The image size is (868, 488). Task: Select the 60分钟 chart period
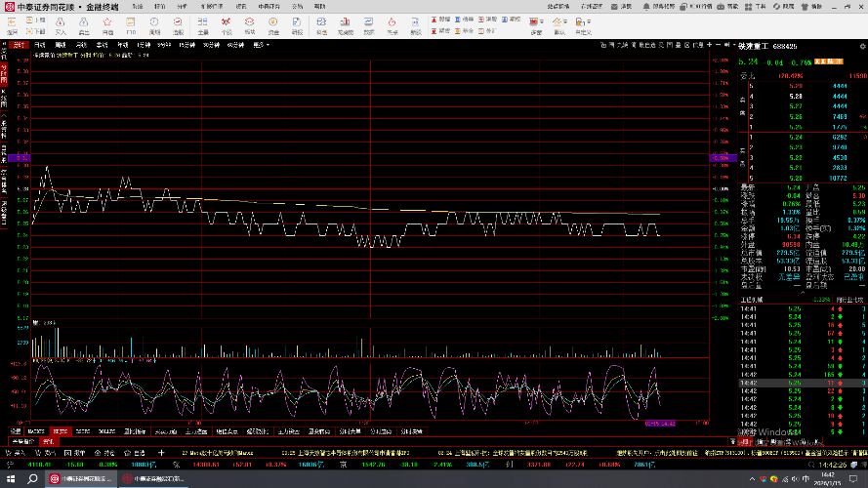[x=235, y=45]
